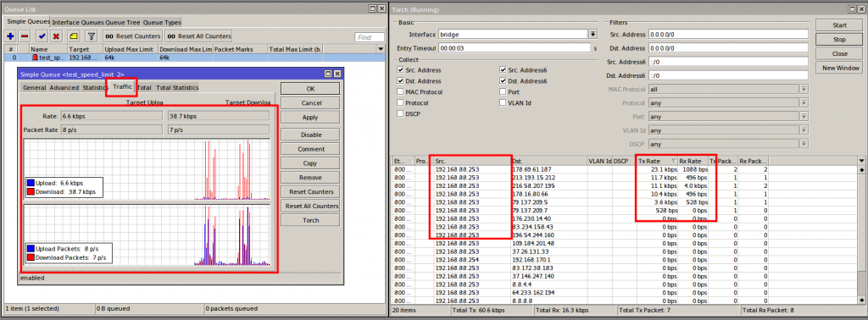Switch to Interface Queues tab
Image resolution: width=868 pixels, height=320 pixels.
tap(77, 22)
